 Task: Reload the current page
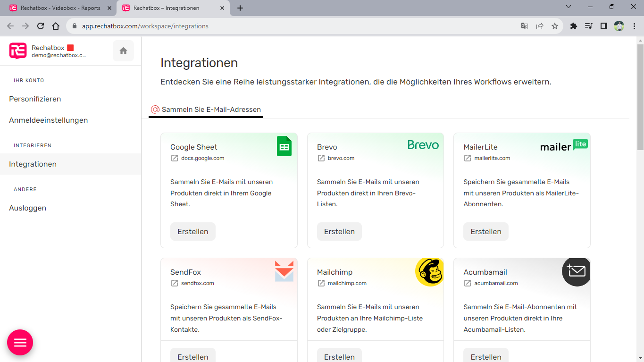(41, 26)
